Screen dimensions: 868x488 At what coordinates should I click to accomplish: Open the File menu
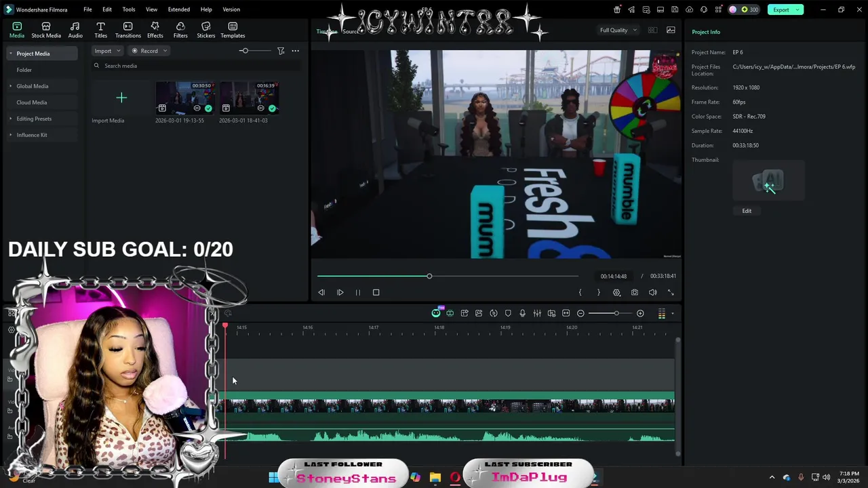coord(87,9)
